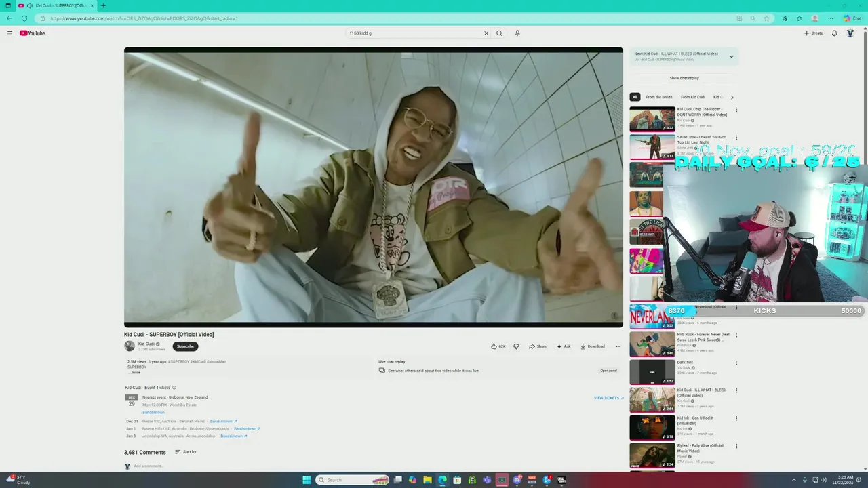Subscribe to Kid Cudi
The height and width of the screenshot is (488, 868).
(185, 346)
